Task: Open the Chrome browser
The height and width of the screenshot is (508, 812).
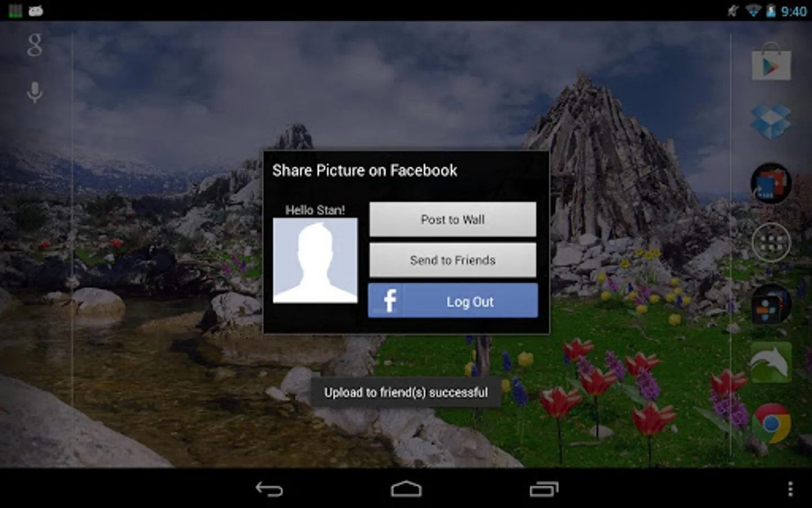Action: 771,423
